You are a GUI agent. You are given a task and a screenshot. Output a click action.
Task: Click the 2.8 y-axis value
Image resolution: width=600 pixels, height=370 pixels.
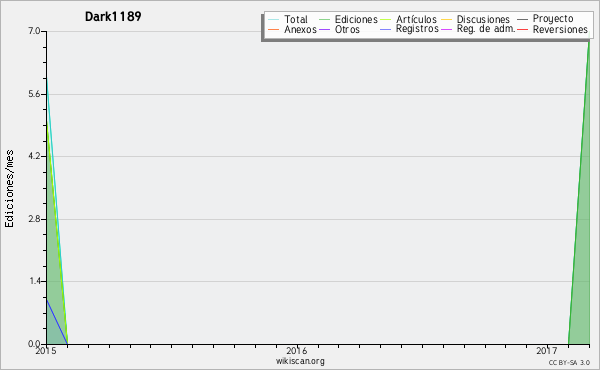click(x=34, y=219)
